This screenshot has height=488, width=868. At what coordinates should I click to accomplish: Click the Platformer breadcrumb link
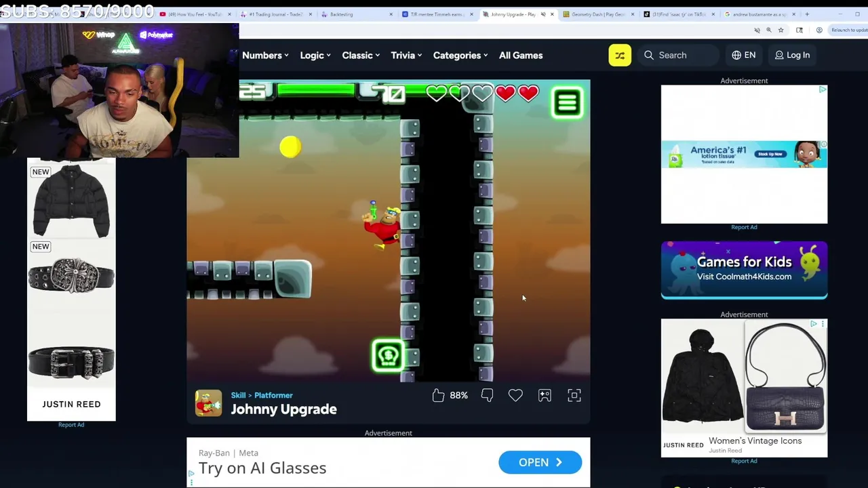[273, 395]
